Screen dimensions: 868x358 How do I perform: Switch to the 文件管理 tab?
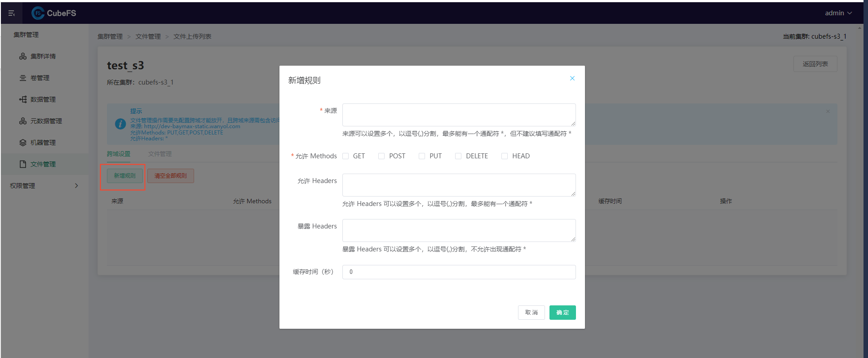click(160, 154)
